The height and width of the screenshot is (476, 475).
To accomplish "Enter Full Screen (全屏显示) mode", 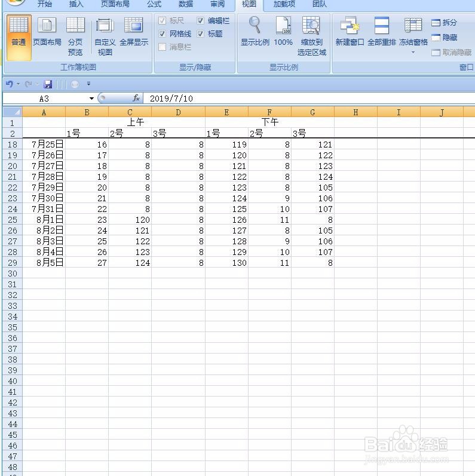I will click(x=134, y=32).
